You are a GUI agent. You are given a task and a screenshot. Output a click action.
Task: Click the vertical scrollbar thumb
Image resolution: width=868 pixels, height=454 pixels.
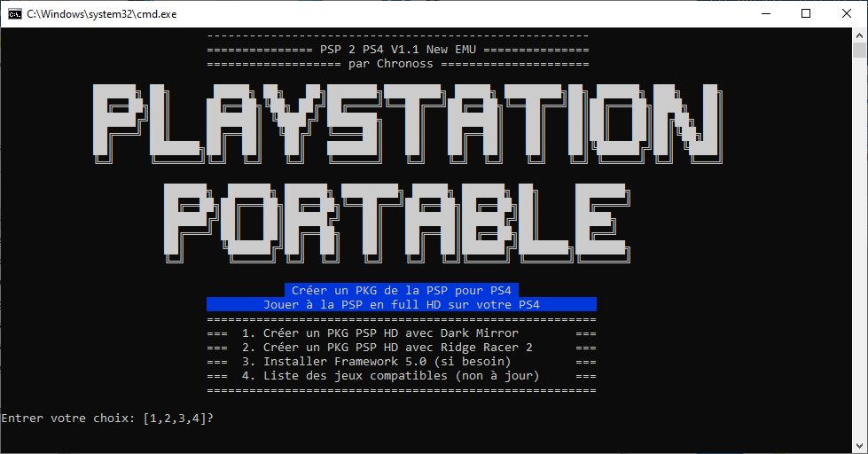click(x=860, y=51)
